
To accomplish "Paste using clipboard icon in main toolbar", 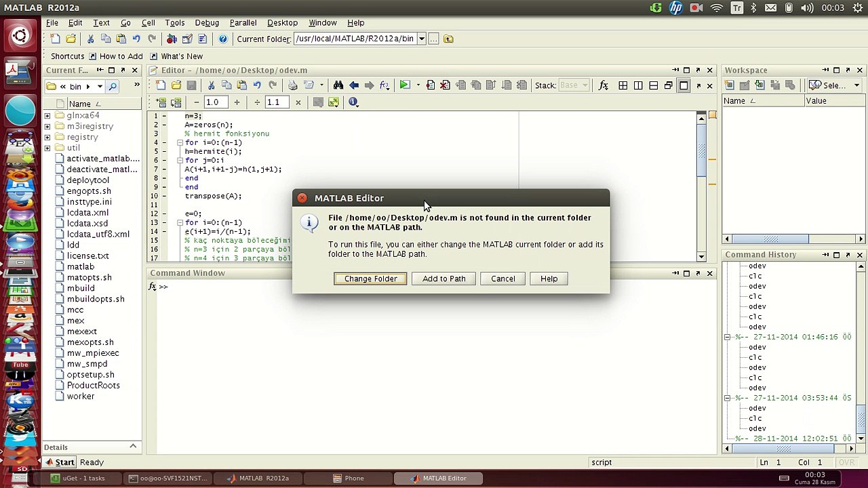I will pyautogui.click(x=121, y=39).
